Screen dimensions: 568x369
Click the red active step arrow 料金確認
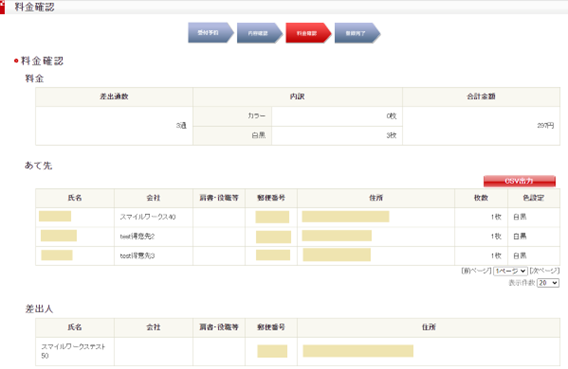(309, 33)
